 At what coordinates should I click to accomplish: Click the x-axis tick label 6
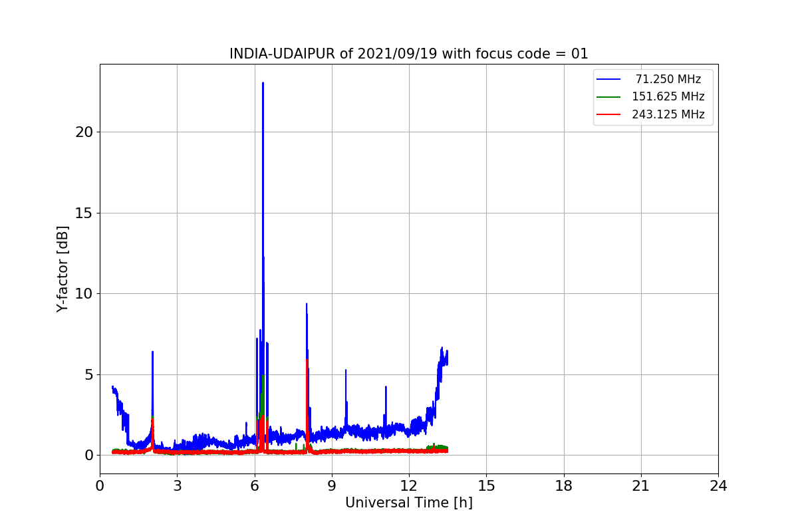pyautogui.click(x=255, y=486)
